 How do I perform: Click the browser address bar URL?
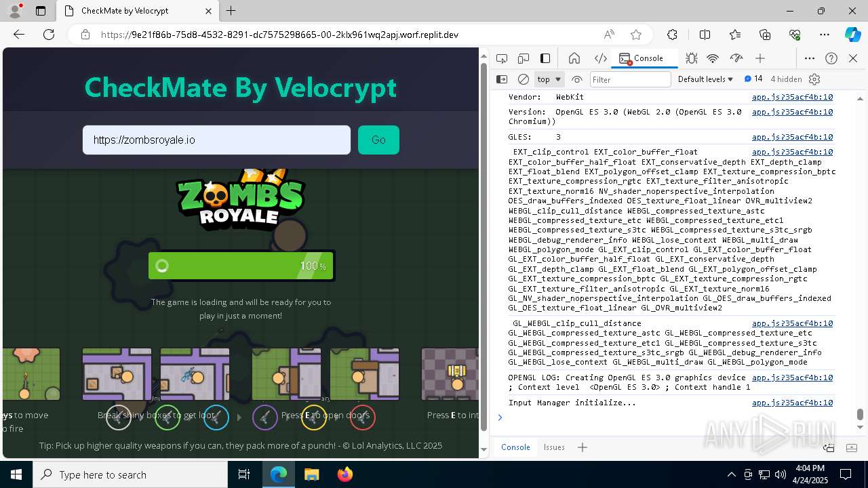point(279,35)
